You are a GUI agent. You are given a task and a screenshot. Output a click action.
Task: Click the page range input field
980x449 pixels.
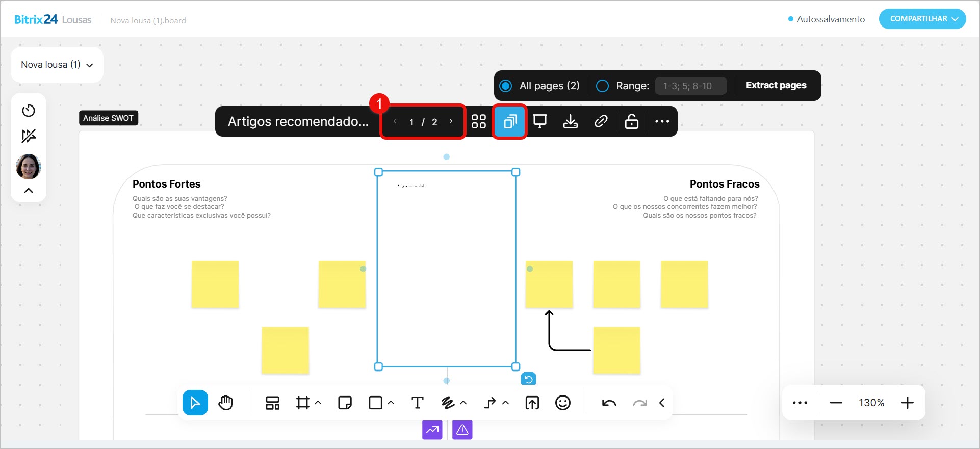tap(690, 86)
